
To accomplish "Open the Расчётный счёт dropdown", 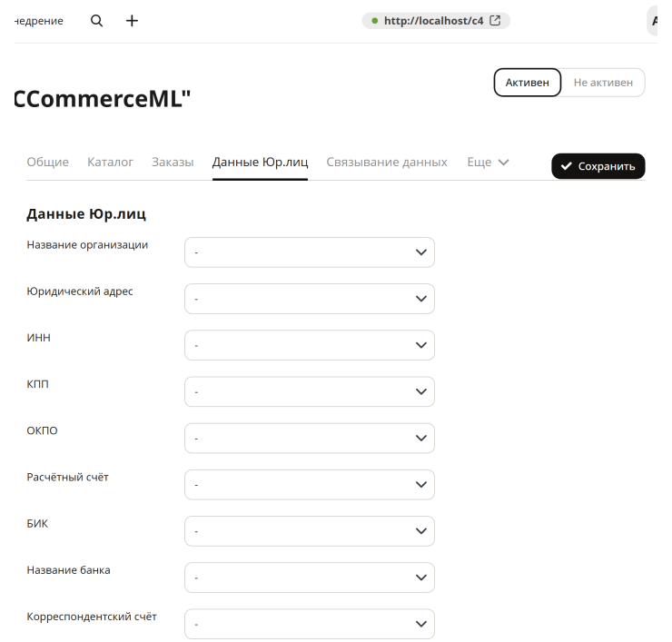I will (310, 485).
